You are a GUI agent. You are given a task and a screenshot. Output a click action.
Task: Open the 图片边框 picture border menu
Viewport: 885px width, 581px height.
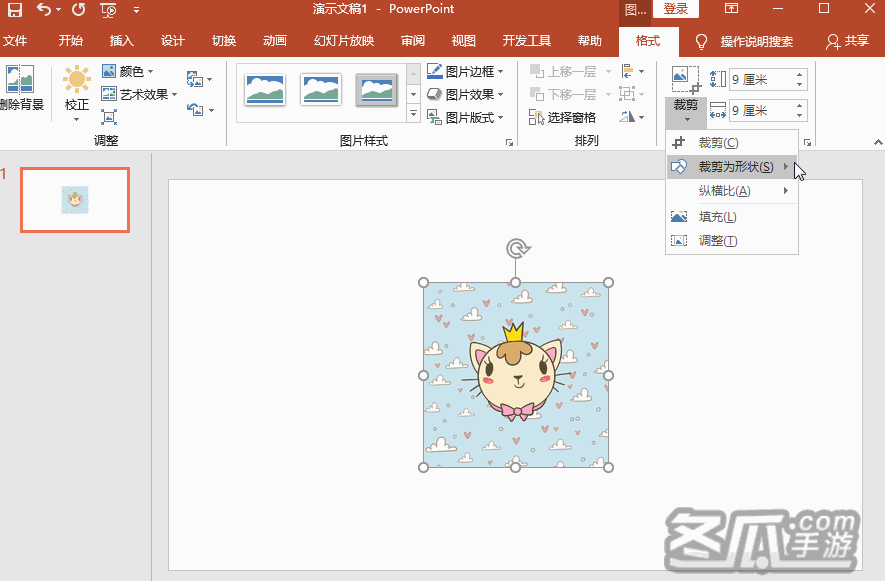pyautogui.click(x=465, y=71)
